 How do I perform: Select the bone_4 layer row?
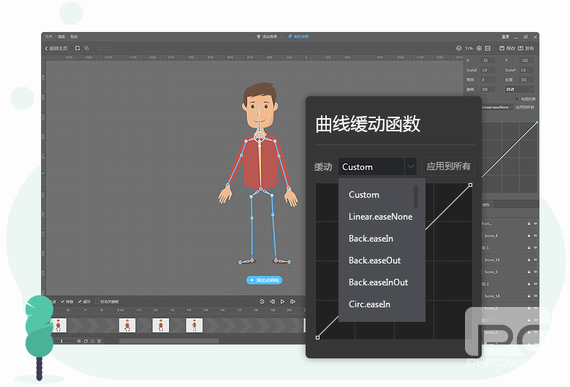click(510, 235)
